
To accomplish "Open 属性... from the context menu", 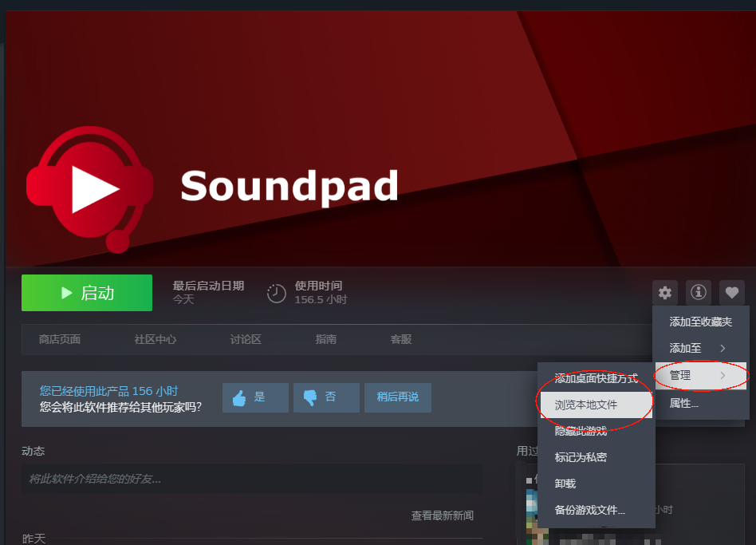I will [x=684, y=404].
